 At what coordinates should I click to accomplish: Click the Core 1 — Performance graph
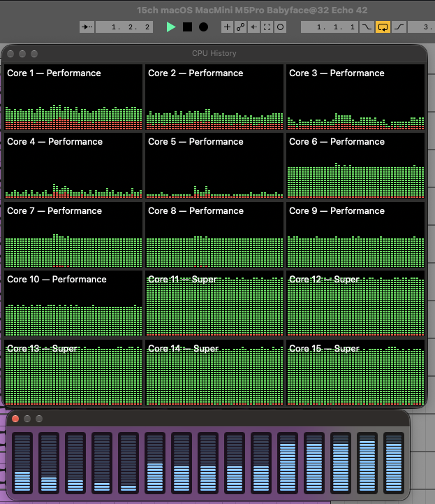[73, 97]
